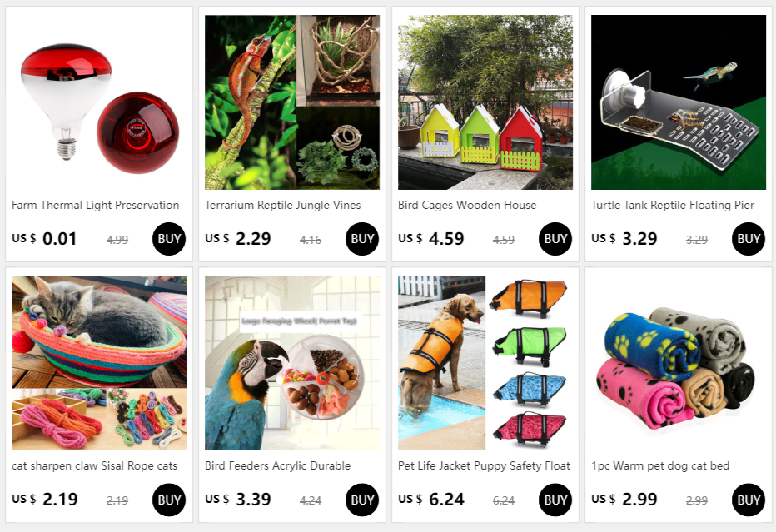The width and height of the screenshot is (776, 532).
Task: Open the Turtle Tank Reptile Floating Pier link
Action: 673,205
